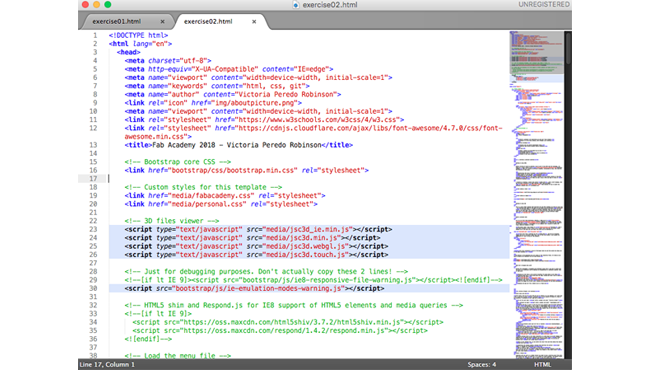Click the green zoom window button

click(108, 5)
